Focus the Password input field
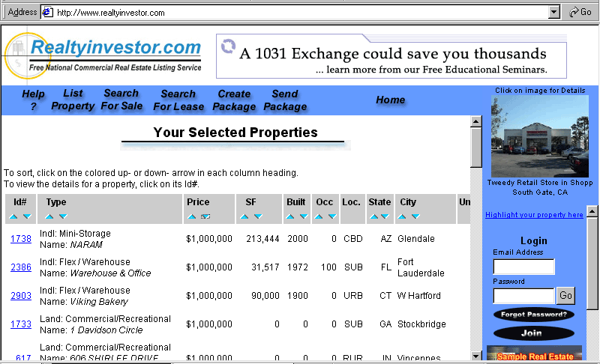The width and height of the screenshot is (600, 364). click(x=523, y=296)
